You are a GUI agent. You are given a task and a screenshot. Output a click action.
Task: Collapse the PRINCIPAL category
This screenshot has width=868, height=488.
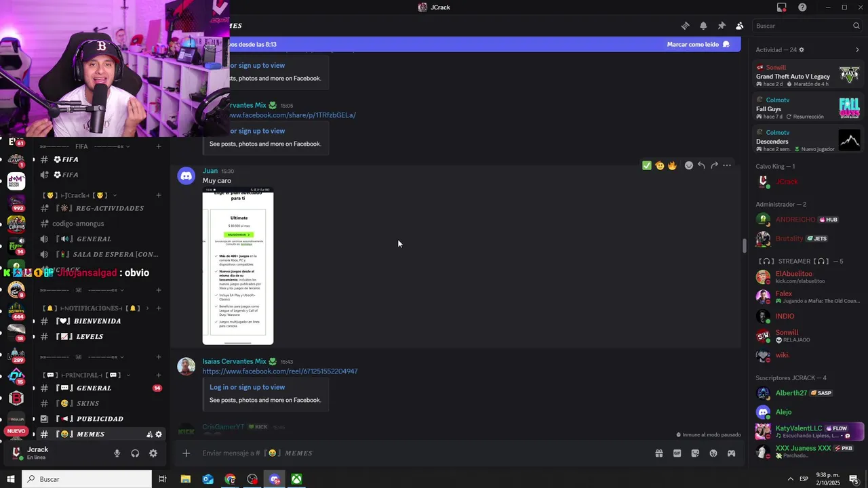tap(86, 375)
